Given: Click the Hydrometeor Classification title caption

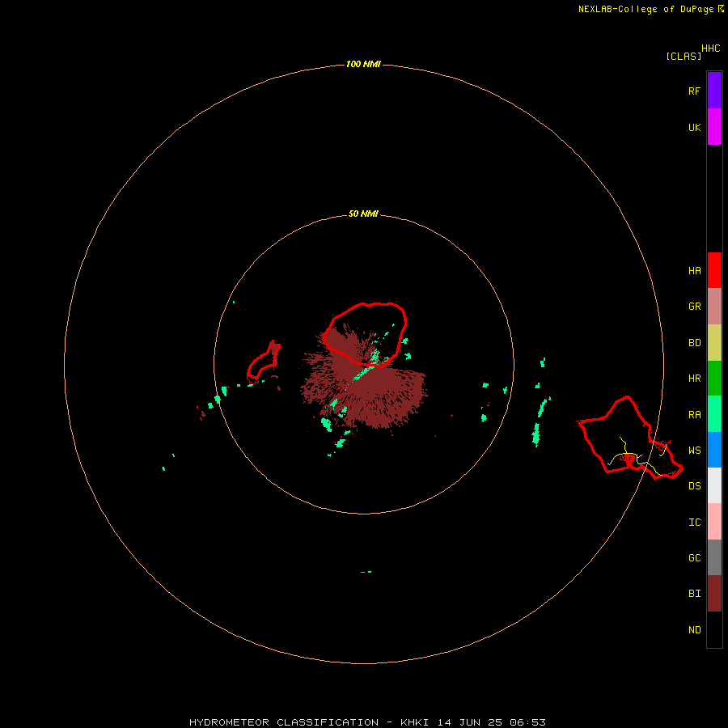Looking at the screenshot, I should (367, 722).
